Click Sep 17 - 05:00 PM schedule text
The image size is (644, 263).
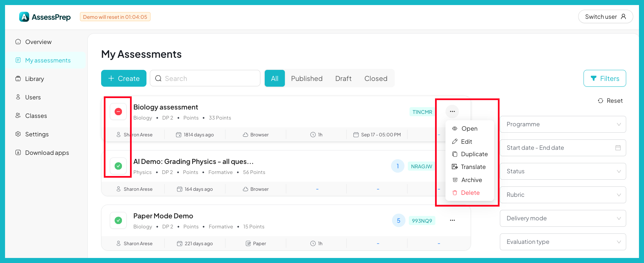[381, 135]
